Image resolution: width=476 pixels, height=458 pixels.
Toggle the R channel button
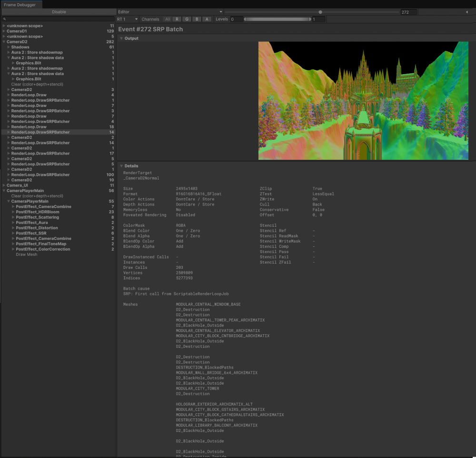[x=177, y=19]
